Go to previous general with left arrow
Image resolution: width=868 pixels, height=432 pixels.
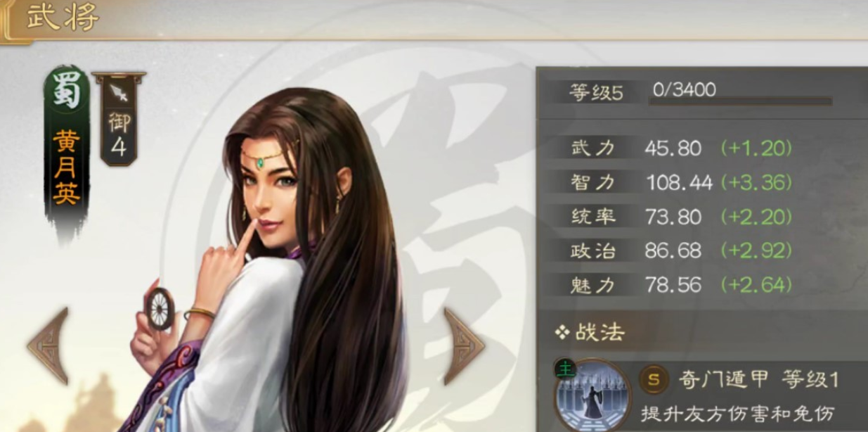[x=48, y=345]
